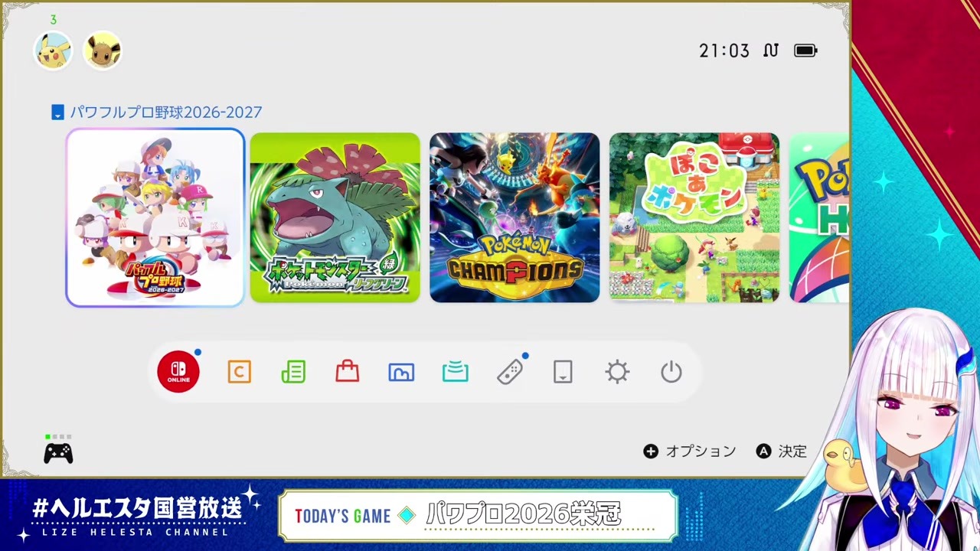Click the wired connection status icon
Viewport: 980px width, 551px height.
tap(771, 51)
